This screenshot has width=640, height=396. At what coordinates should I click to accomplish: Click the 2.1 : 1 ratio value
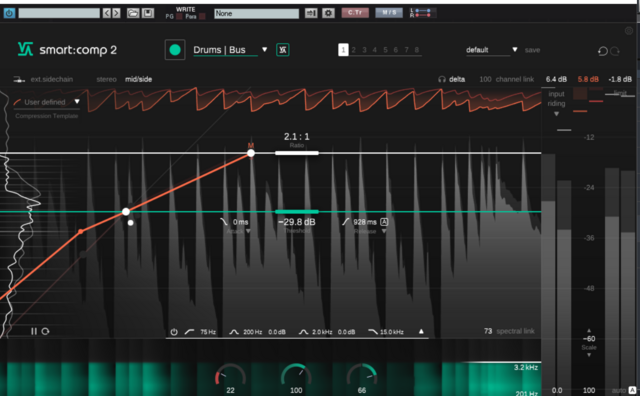pyautogui.click(x=297, y=137)
